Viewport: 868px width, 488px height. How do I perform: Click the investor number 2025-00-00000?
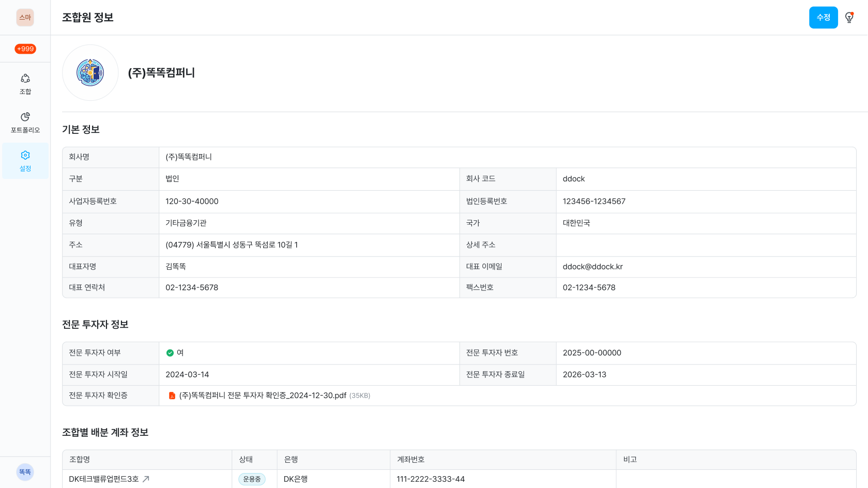point(592,353)
